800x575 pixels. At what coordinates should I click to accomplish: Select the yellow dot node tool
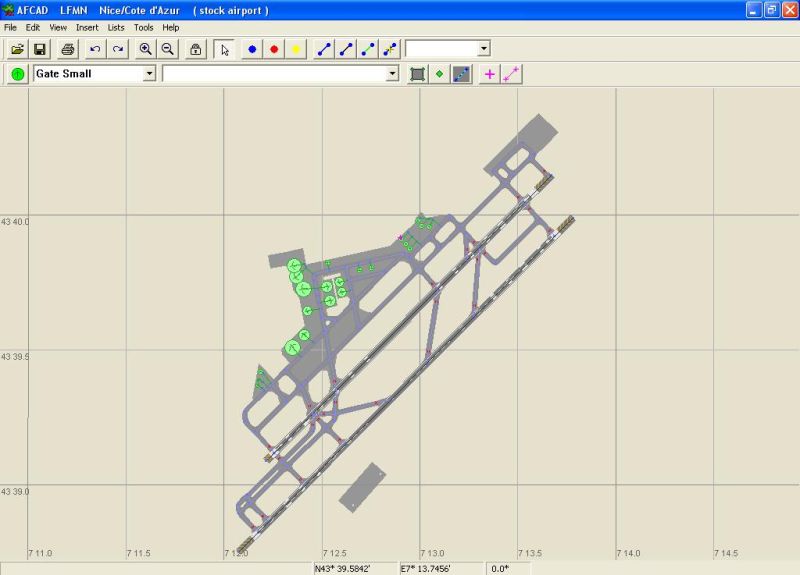point(296,49)
